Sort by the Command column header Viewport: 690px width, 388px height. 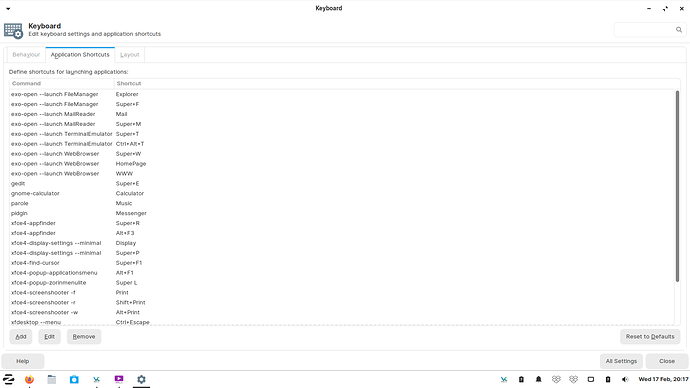pos(62,84)
